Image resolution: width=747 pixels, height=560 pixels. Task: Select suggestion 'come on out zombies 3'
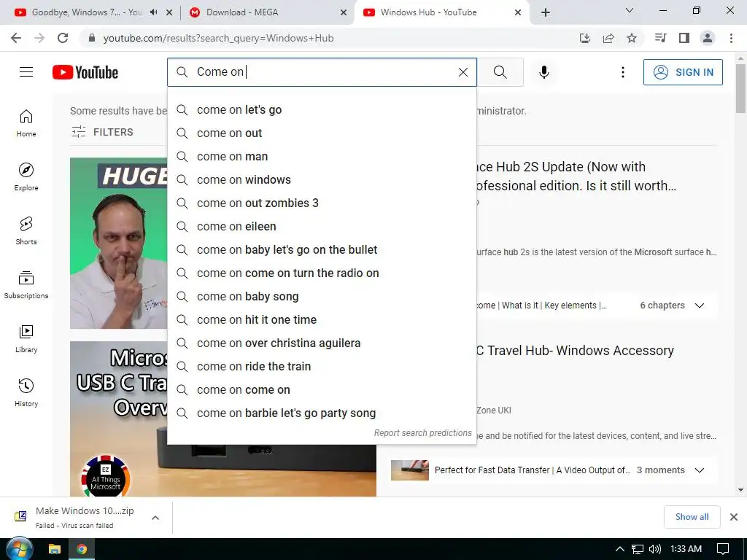coord(322,203)
